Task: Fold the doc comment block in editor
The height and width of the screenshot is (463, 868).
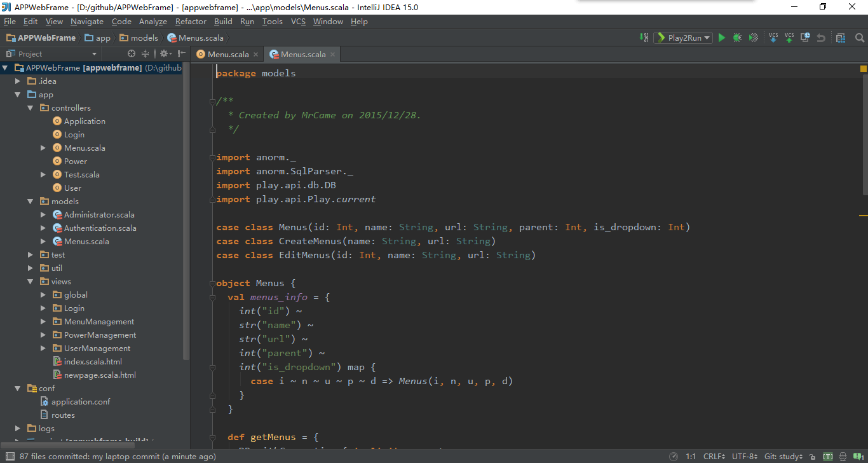Action: (213, 101)
